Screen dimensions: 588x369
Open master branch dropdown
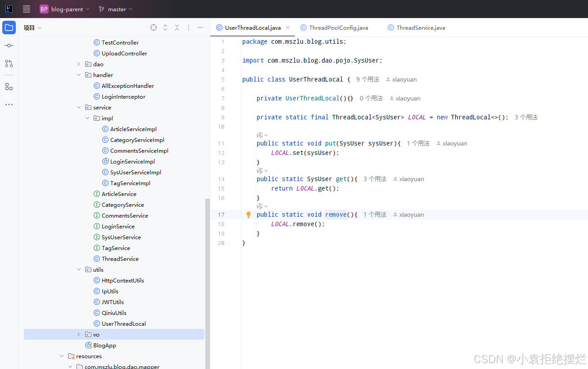pyautogui.click(x=116, y=9)
